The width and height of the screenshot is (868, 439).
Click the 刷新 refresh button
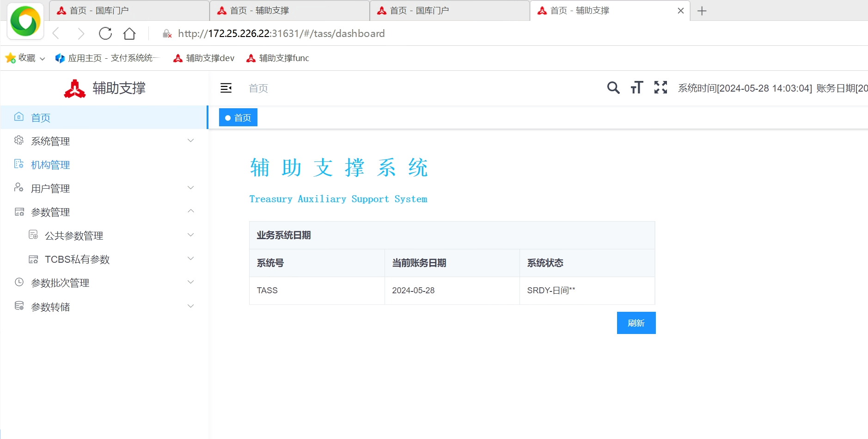[x=636, y=323]
